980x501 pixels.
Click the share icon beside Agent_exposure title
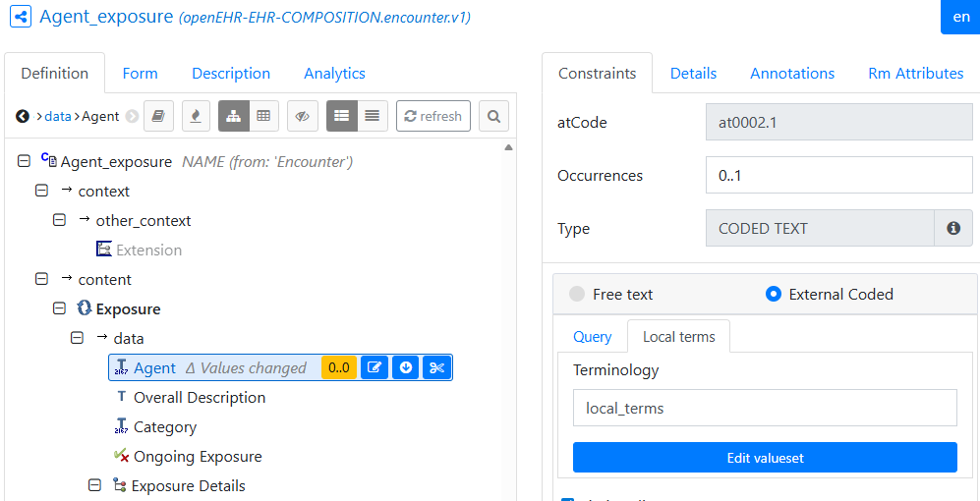point(20,17)
